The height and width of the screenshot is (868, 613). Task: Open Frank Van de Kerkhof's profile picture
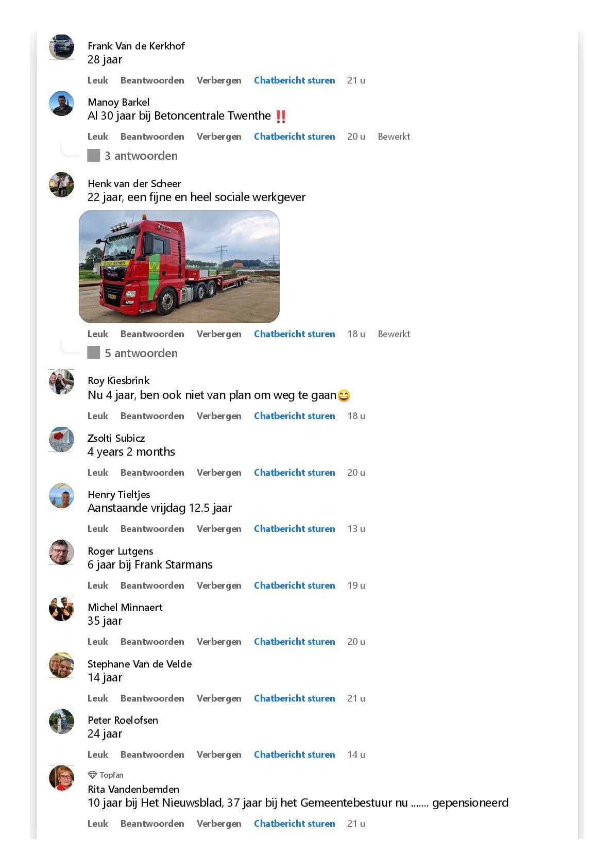click(x=61, y=47)
